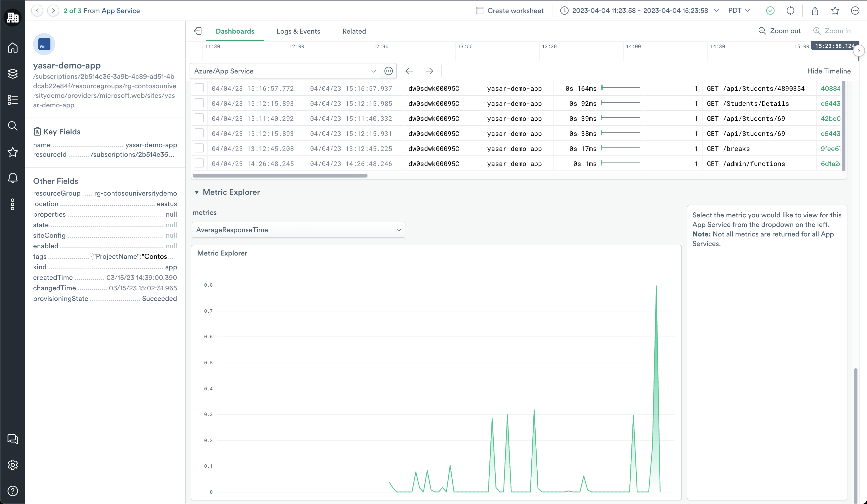Open the Home icon in sidebar

pyautogui.click(x=13, y=47)
